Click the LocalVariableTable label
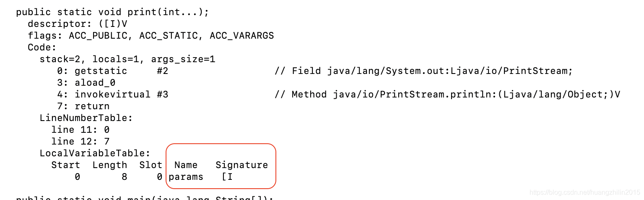The image size is (644, 200). click(95, 153)
